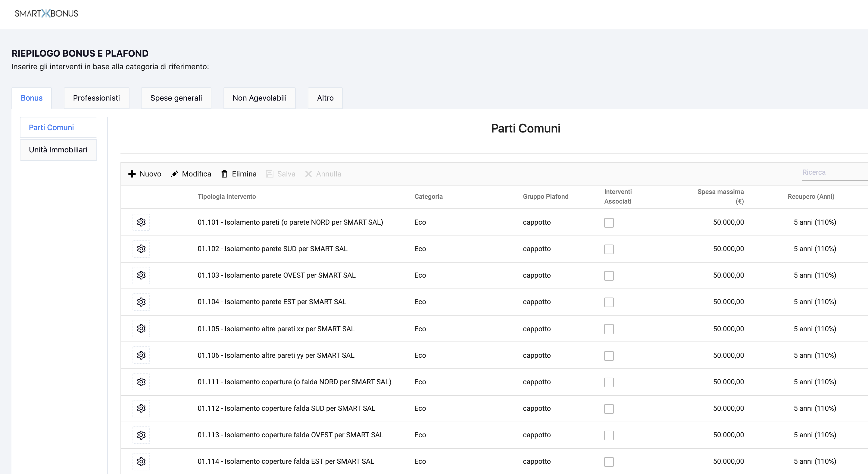Click the Modifica button label
Image resolution: width=868 pixels, height=474 pixels.
click(x=196, y=174)
